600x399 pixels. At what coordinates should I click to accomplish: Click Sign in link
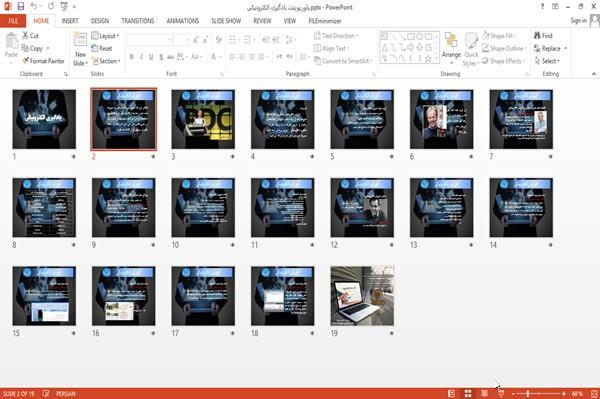(578, 21)
